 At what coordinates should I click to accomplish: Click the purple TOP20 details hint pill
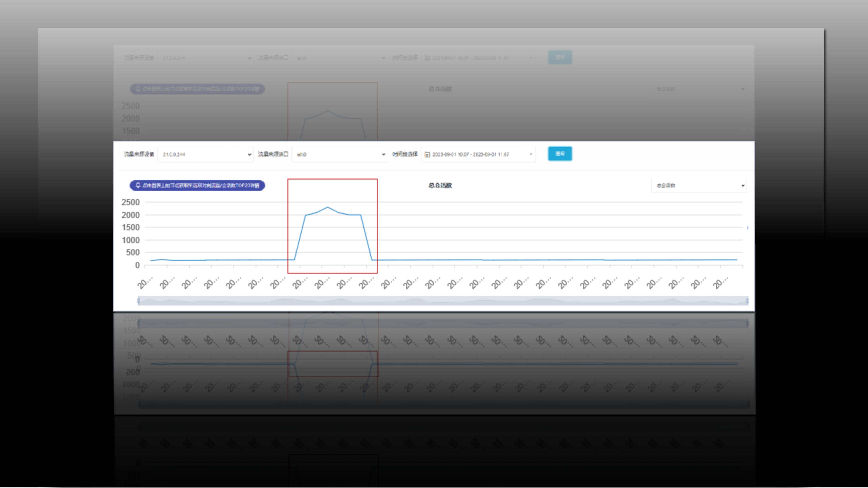click(198, 185)
